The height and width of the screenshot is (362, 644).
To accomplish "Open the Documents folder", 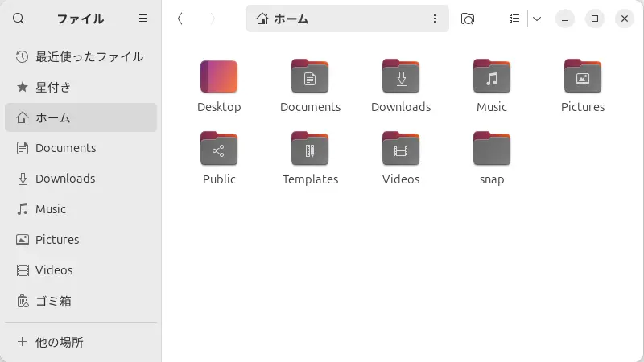I will tap(310, 77).
